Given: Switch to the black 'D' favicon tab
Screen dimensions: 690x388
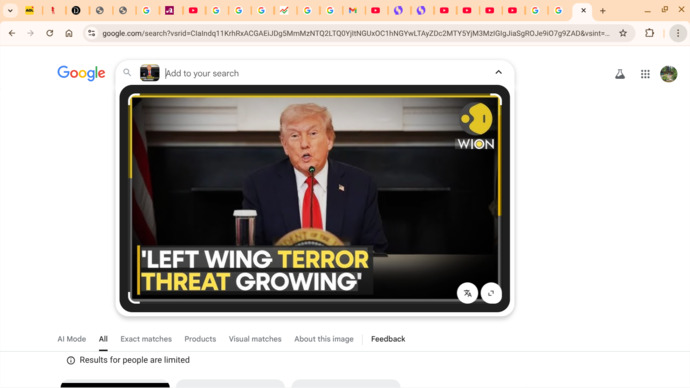Looking at the screenshot, I should pos(76,11).
